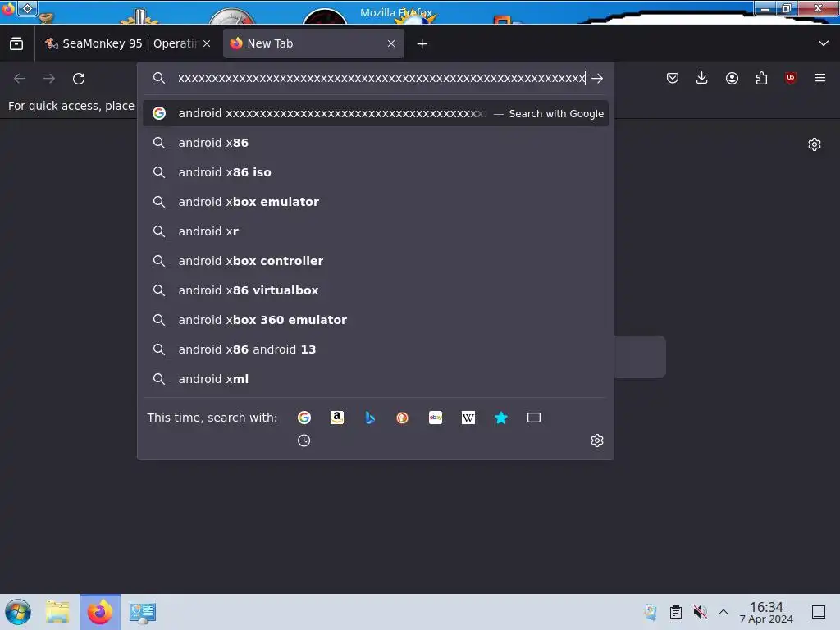Image resolution: width=840 pixels, height=630 pixels.
Task: Search this time with eBay
Action: point(436,418)
